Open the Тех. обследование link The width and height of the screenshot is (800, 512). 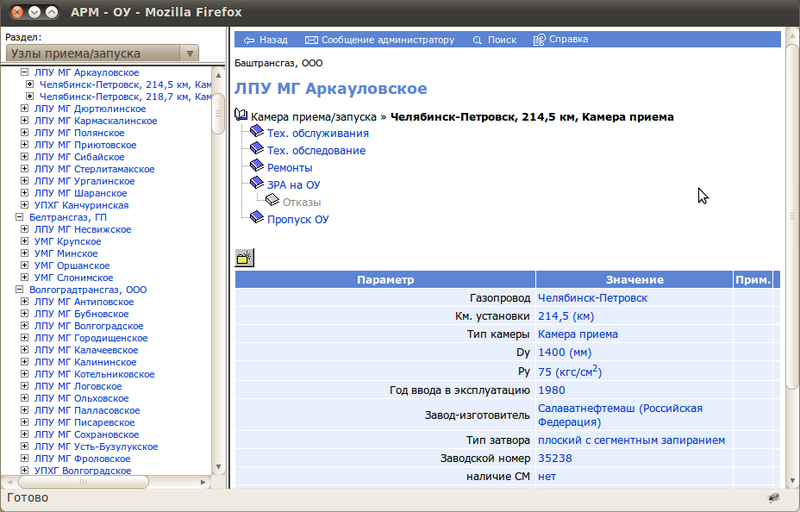pos(316,150)
